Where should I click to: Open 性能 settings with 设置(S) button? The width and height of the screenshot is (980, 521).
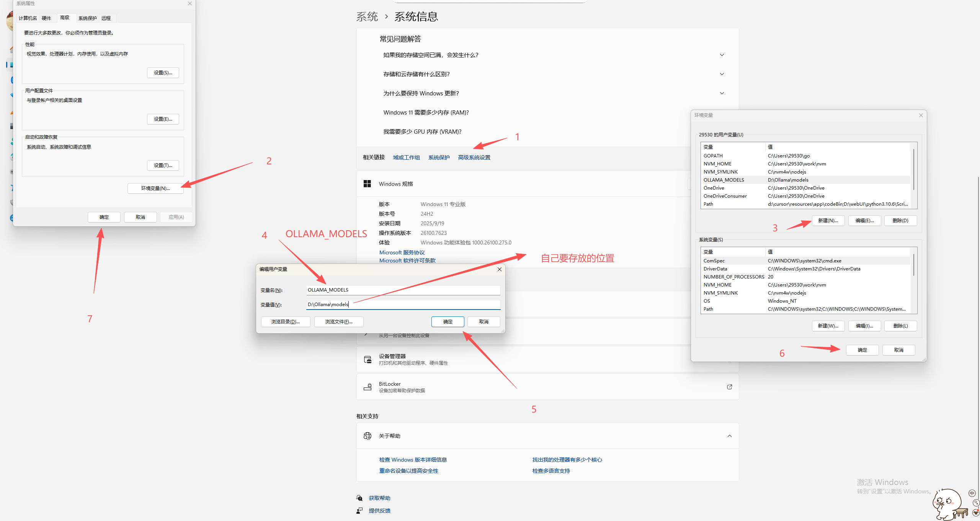coord(163,73)
